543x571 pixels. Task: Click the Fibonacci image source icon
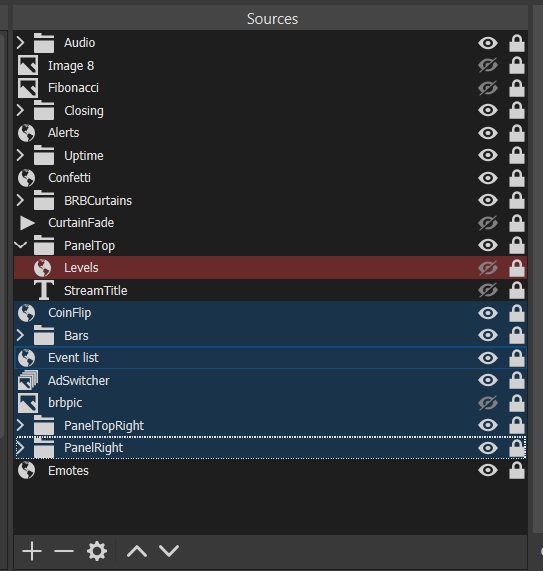point(28,88)
